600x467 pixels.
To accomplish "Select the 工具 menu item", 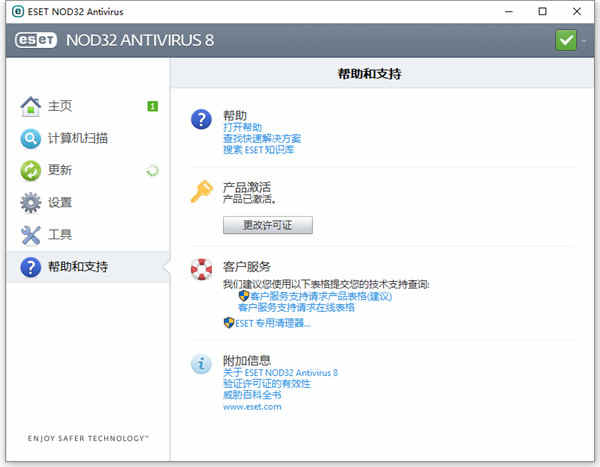I will 60,234.
